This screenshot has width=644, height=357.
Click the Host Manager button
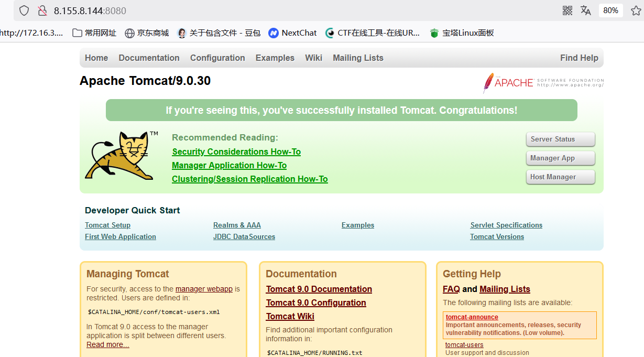click(560, 177)
